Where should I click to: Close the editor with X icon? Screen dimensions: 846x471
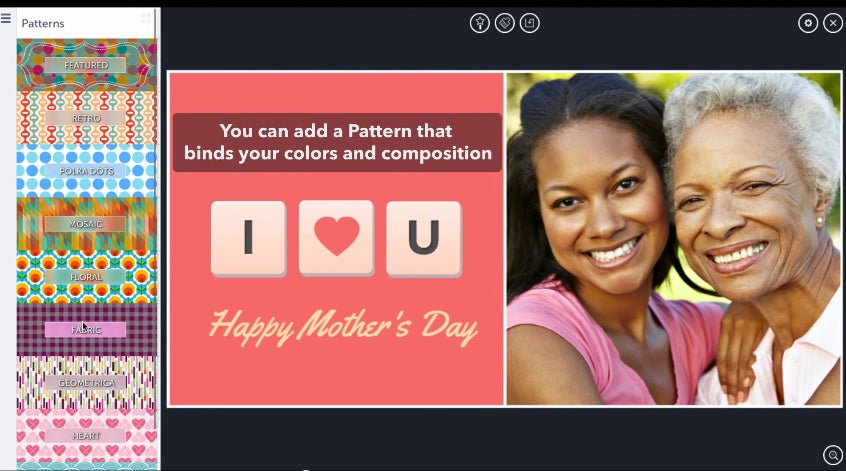[833, 23]
